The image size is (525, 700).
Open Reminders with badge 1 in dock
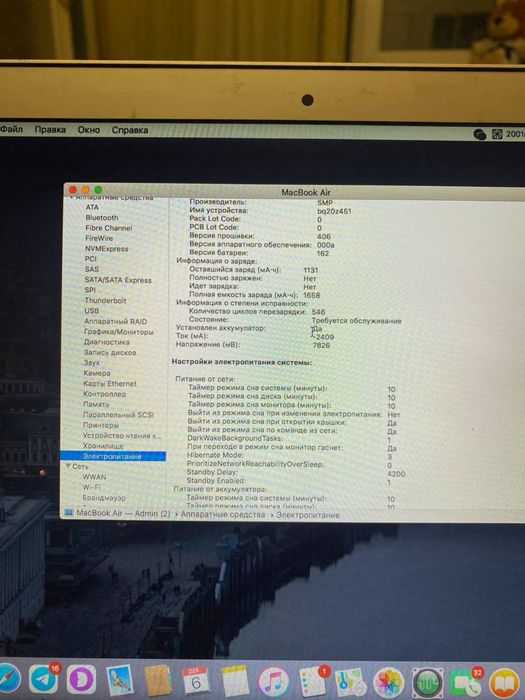312,682
